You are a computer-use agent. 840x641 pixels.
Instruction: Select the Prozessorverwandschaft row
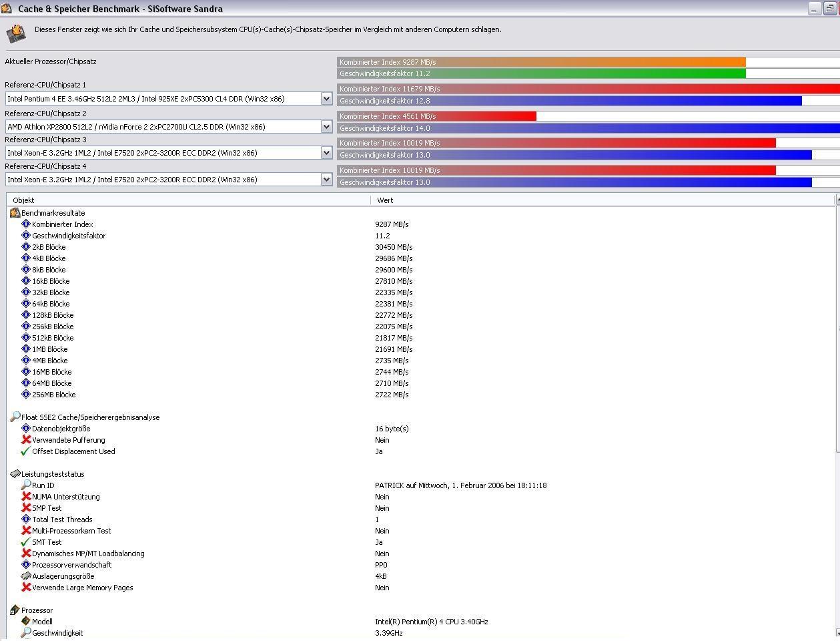pos(421,565)
